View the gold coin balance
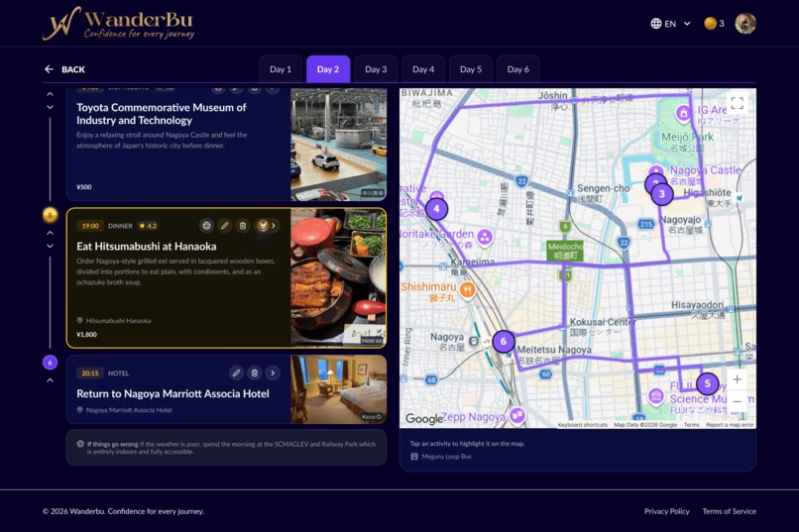This screenshot has width=799, height=532. 715,24
